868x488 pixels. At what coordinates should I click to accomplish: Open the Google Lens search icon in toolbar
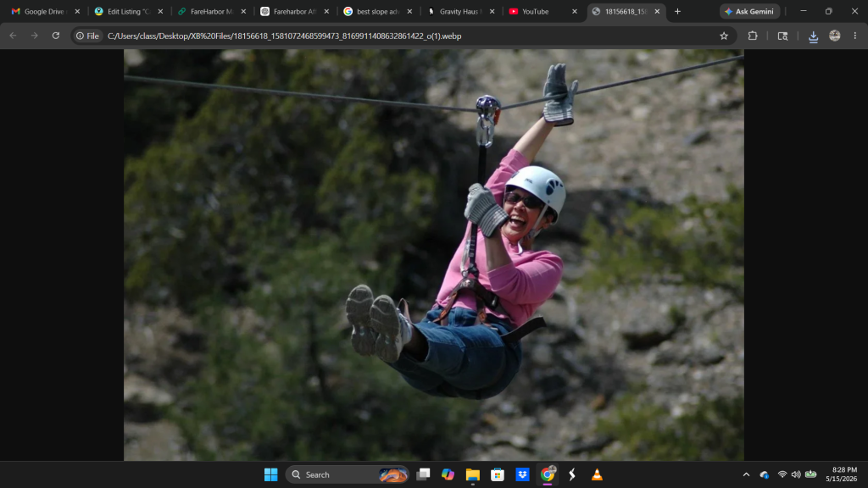(782, 36)
